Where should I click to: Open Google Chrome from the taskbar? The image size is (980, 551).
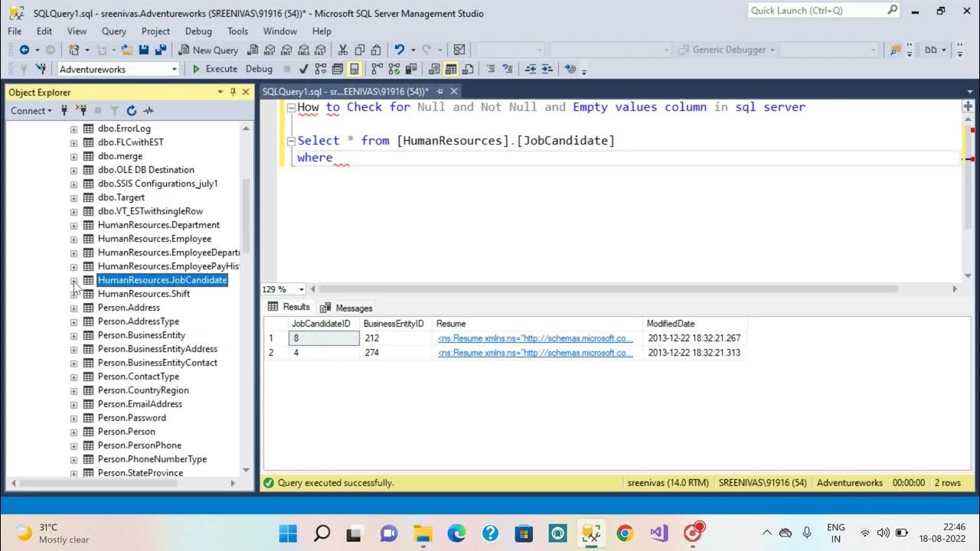click(625, 533)
